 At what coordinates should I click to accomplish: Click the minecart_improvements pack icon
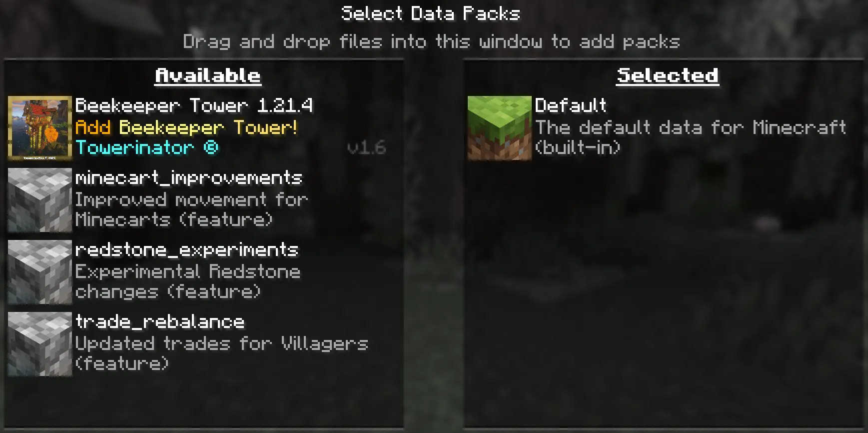click(x=40, y=200)
